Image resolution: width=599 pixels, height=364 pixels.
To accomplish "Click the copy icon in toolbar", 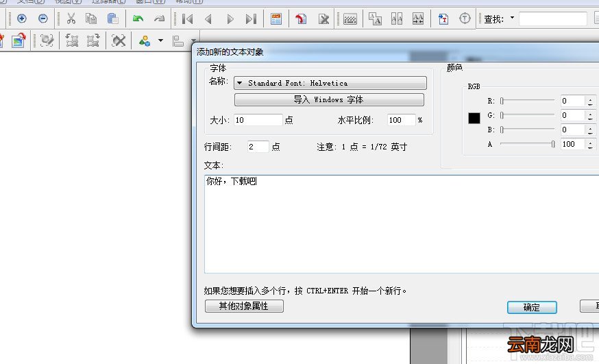I will (91, 19).
